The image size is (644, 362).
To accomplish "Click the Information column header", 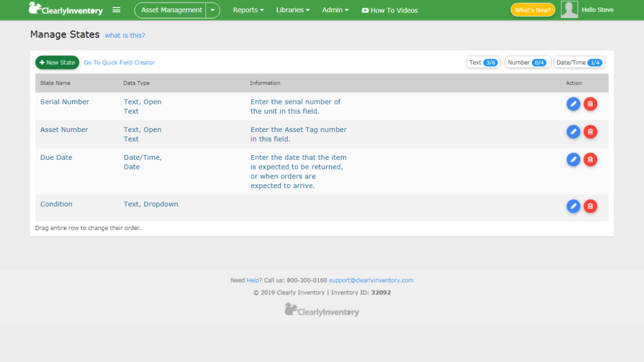I will tap(265, 83).
